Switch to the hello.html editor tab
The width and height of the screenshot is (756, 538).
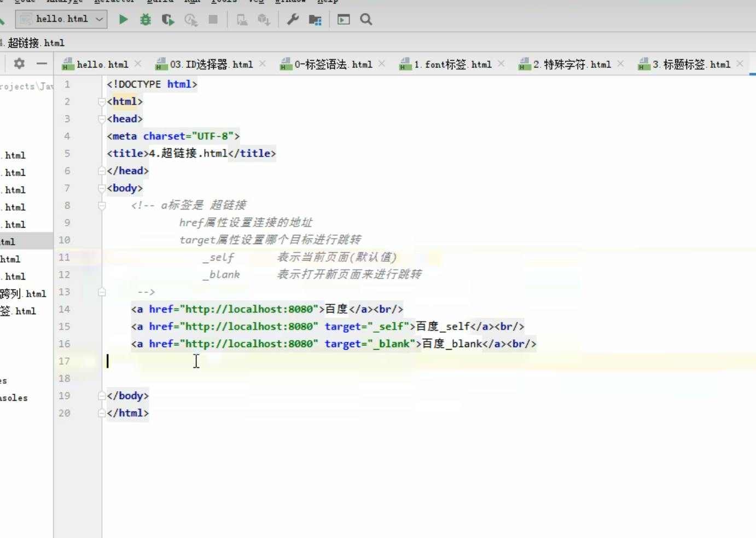click(x=102, y=65)
